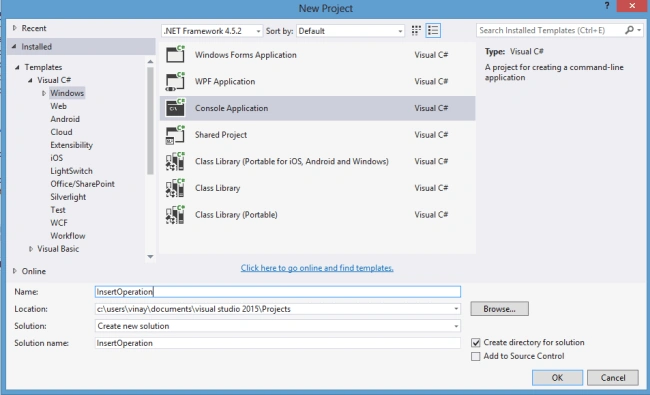This screenshot has height=395, width=650.
Task: Click the search magnifier icon
Action: [x=629, y=30]
